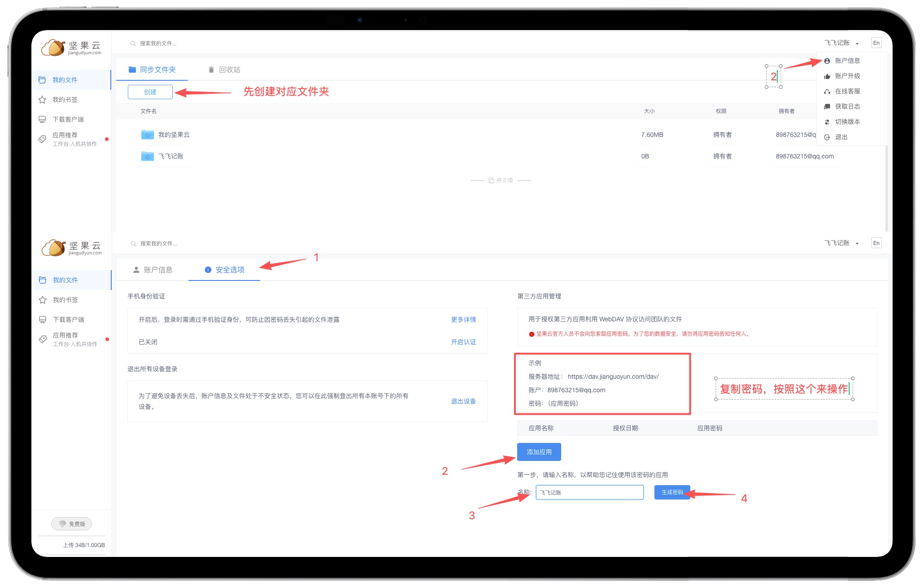
Task: Expand the 飞飞记账 dropdown on the security options page
Action: click(841, 243)
